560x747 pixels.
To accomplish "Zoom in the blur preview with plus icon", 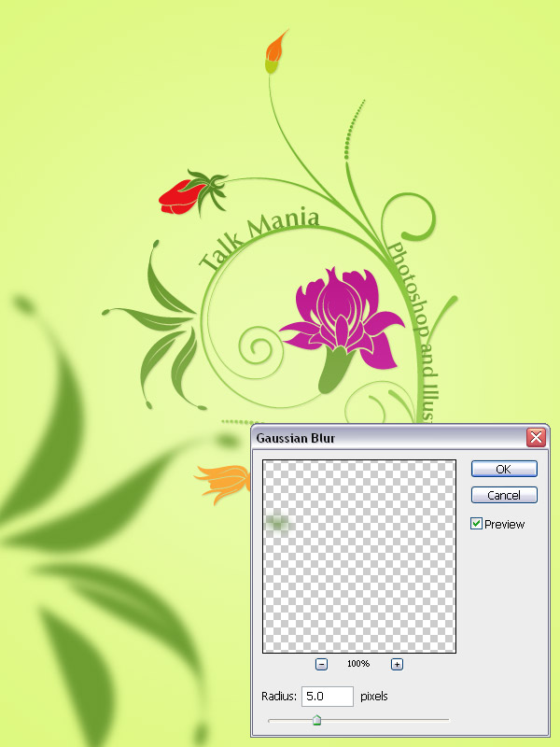I will pos(397,664).
